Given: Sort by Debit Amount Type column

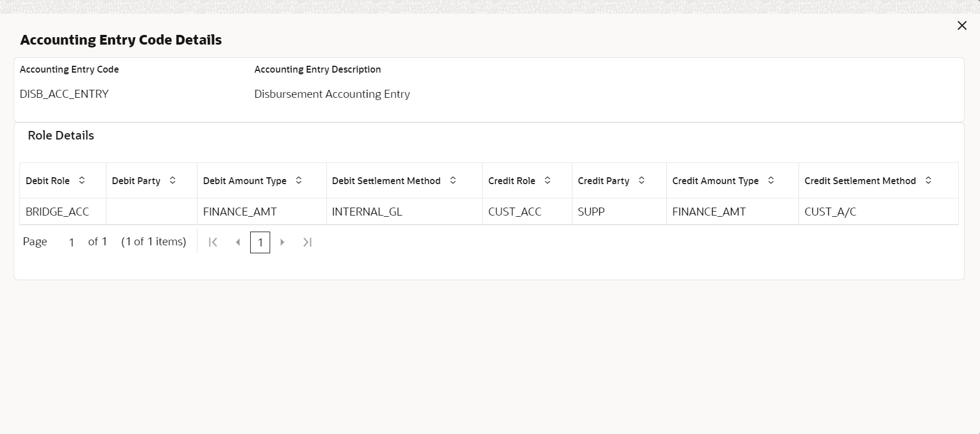Looking at the screenshot, I should pyautogui.click(x=299, y=181).
